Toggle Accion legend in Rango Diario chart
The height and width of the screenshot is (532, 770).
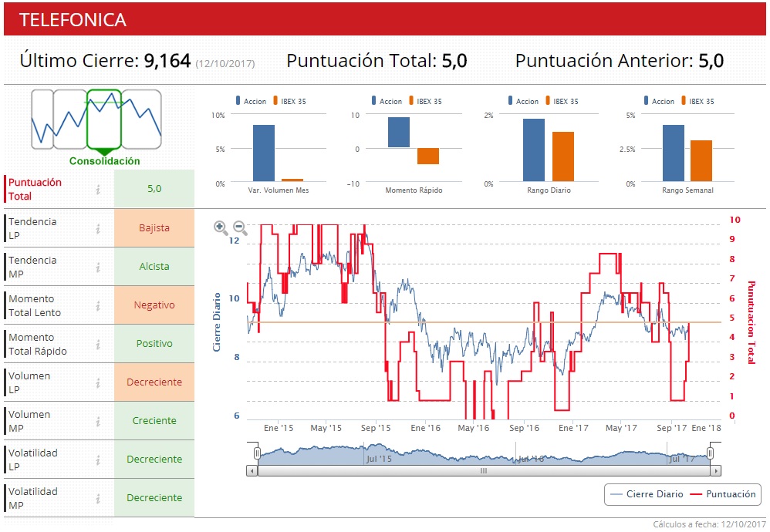(523, 101)
